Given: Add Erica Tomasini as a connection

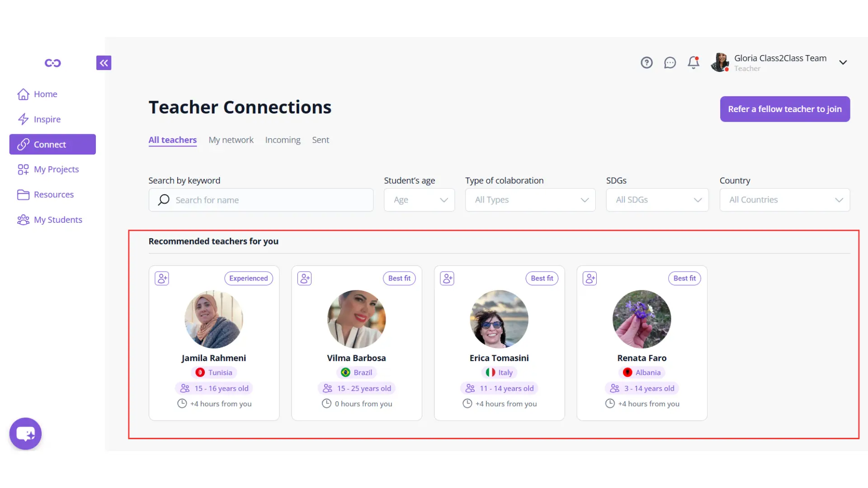Looking at the screenshot, I should (447, 278).
